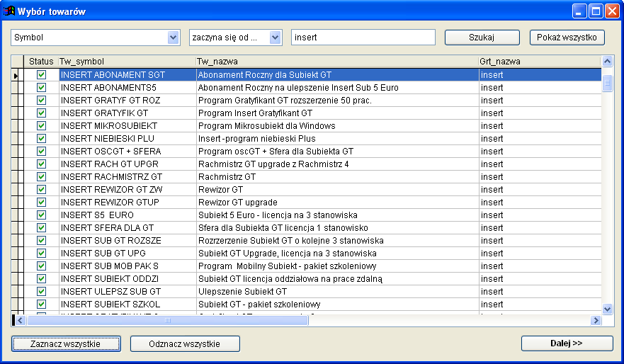Click the Status column header
The width and height of the screenshot is (624, 364).
pos(41,62)
